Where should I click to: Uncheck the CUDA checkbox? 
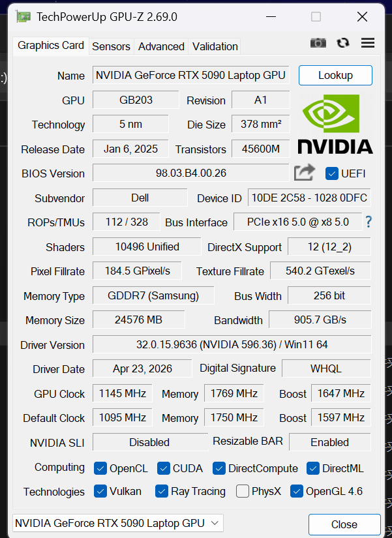coord(164,468)
